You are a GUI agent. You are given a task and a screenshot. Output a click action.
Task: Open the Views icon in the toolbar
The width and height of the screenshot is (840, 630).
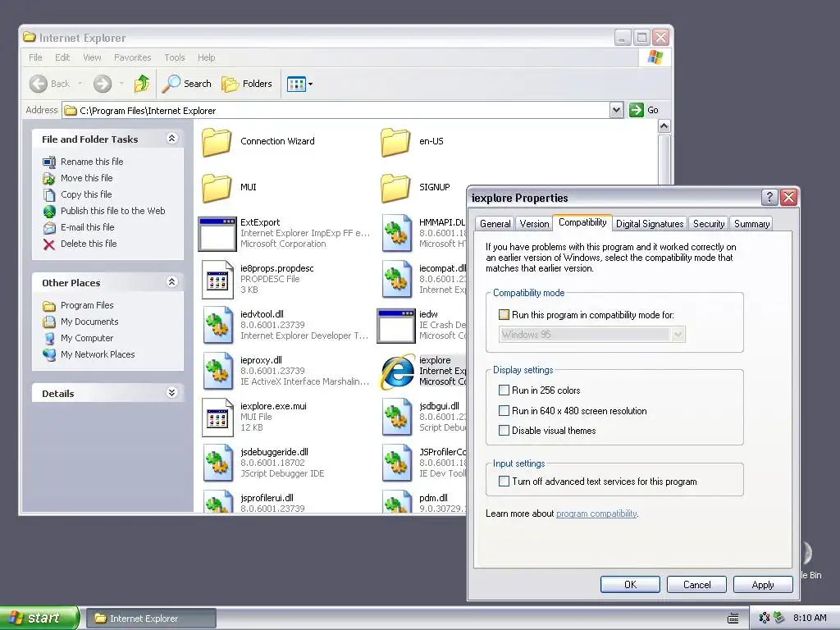click(295, 84)
